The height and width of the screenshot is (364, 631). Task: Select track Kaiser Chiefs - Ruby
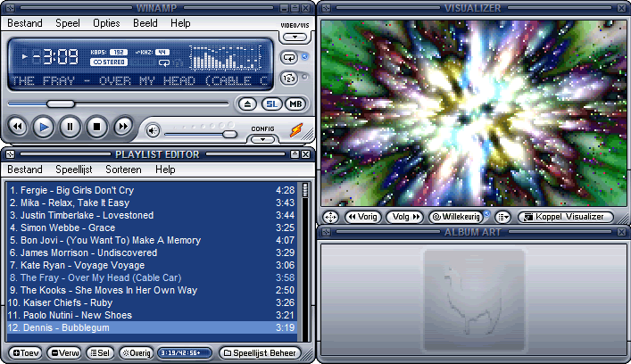152,302
